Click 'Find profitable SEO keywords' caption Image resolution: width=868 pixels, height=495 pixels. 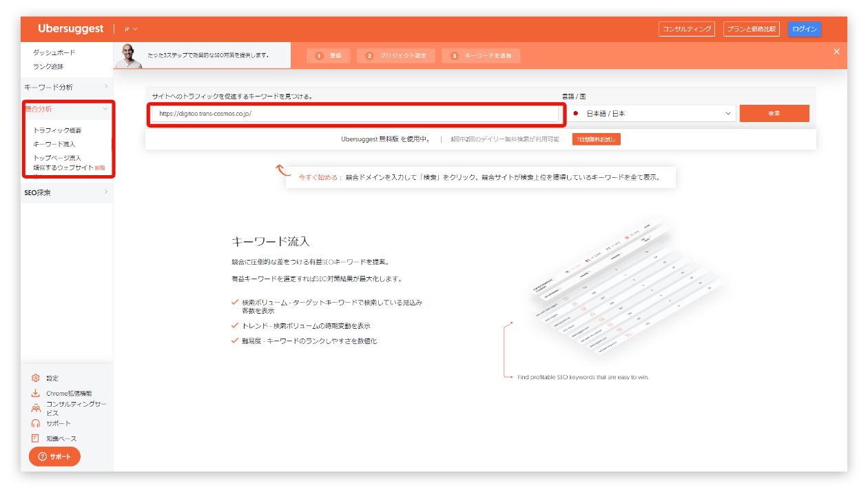583,377
